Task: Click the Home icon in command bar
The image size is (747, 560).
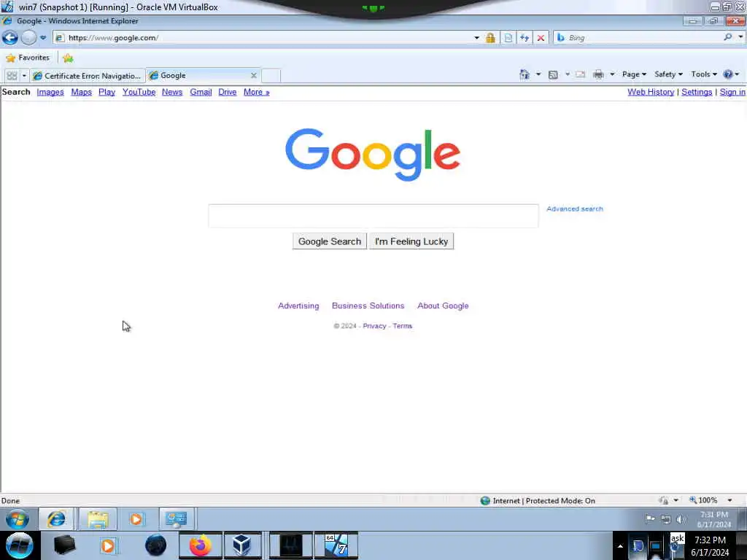Action: coord(525,74)
